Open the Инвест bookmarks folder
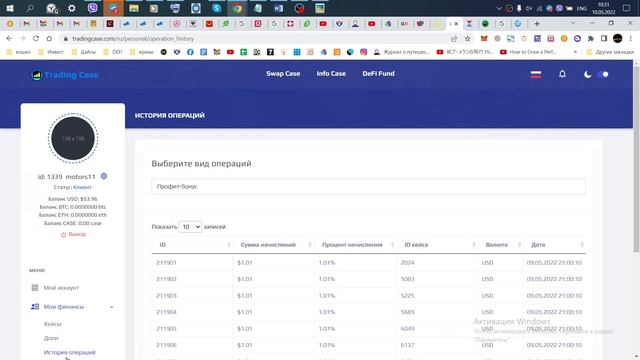Viewport: 640px width, 360px height. [51, 52]
